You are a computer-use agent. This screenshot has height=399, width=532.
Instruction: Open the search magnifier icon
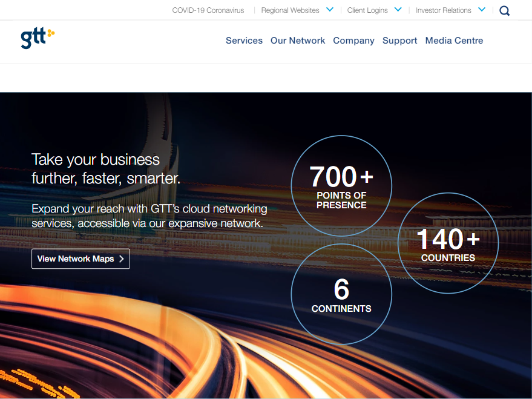(505, 11)
